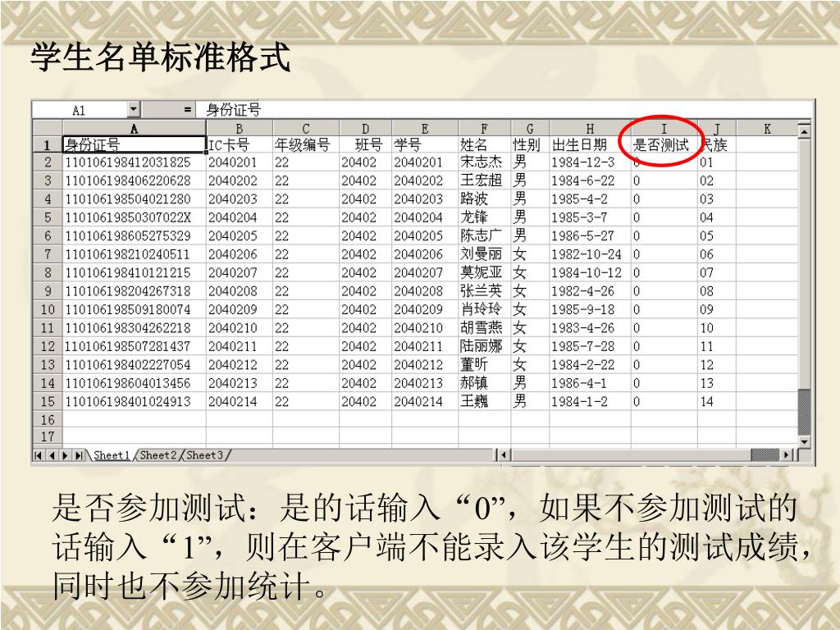Click name cell 胡雪燕
Screen dimensions: 840x630
tap(484, 328)
